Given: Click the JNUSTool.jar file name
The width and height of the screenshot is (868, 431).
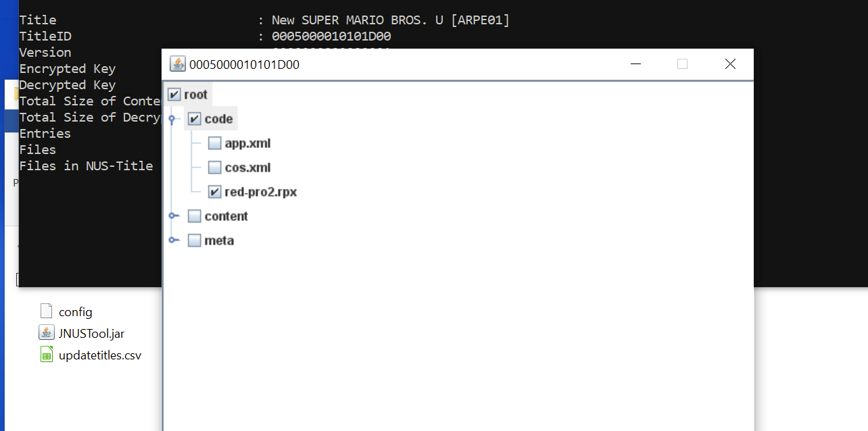Looking at the screenshot, I should (91, 333).
